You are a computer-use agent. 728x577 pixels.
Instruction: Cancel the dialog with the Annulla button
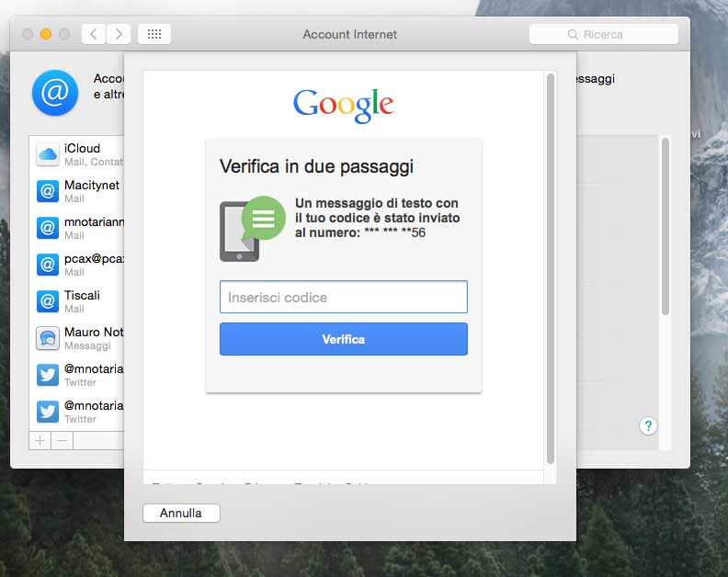181,513
